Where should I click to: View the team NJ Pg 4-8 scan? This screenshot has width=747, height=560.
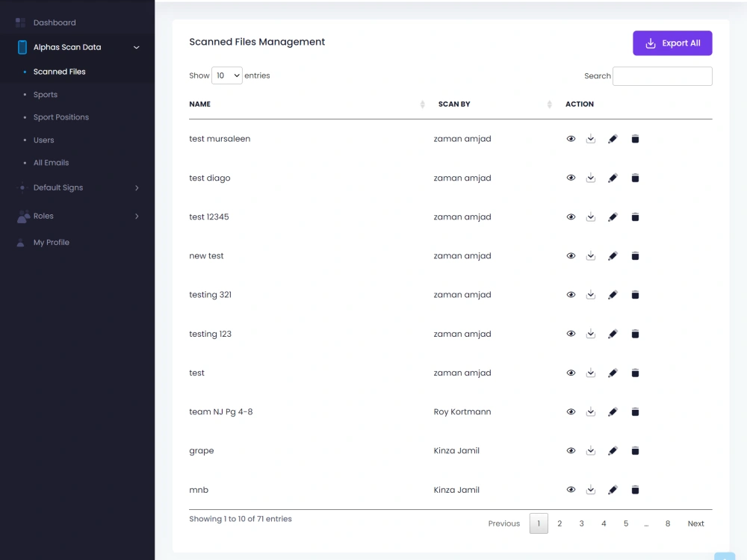click(x=571, y=412)
